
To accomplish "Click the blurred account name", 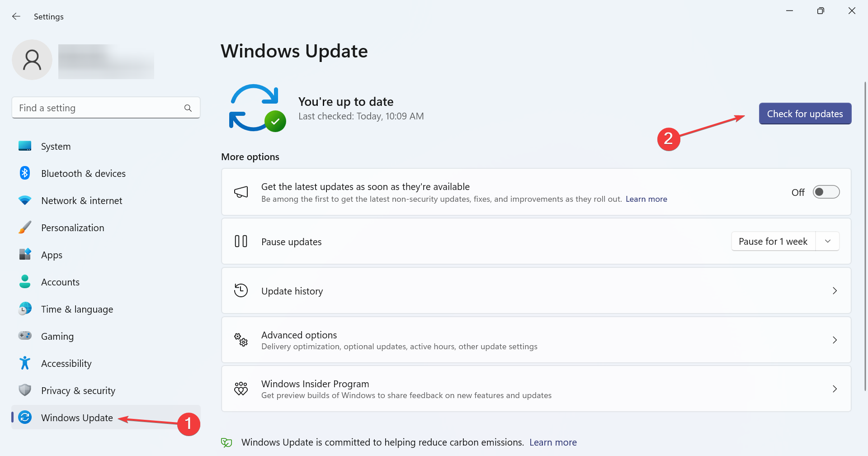I will point(106,62).
